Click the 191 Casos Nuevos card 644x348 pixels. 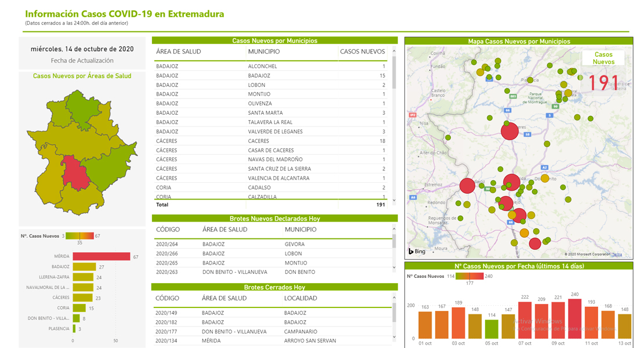603,73
